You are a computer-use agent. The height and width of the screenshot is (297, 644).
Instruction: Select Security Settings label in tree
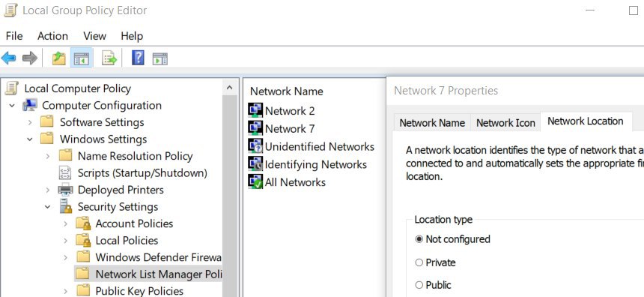118,206
